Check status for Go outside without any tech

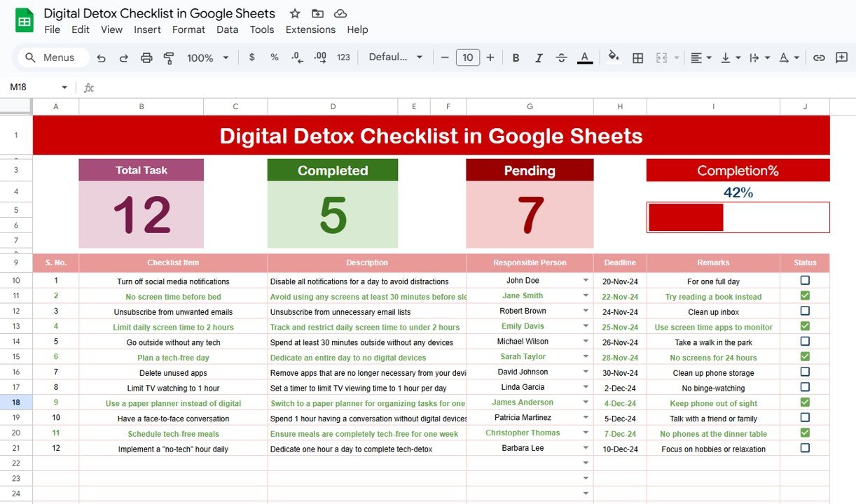tap(805, 342)
